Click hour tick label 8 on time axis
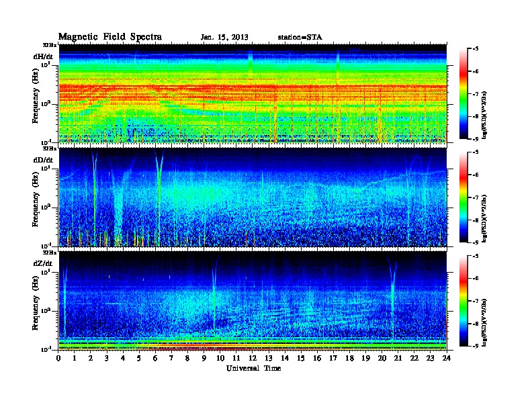Screen dimensions: 532x411 tap(187, 358)
